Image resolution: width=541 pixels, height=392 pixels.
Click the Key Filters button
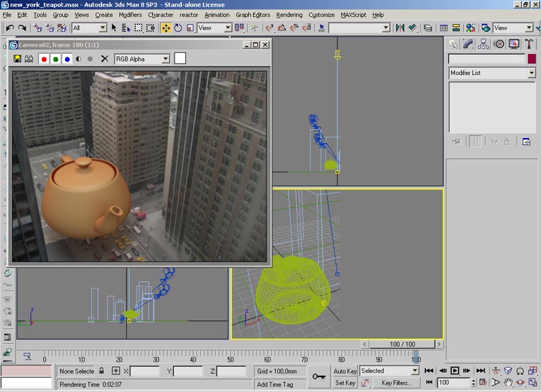[396, 383]
